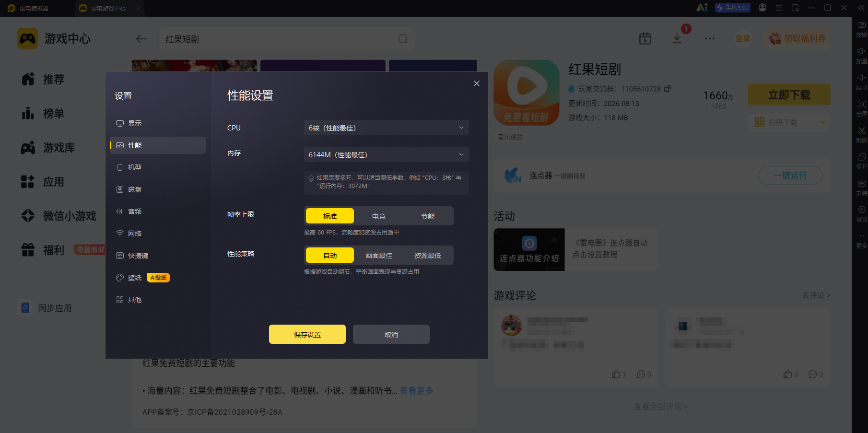Set frame rate limit to 节能
This screenshot has width=868, height=433.
428,216
